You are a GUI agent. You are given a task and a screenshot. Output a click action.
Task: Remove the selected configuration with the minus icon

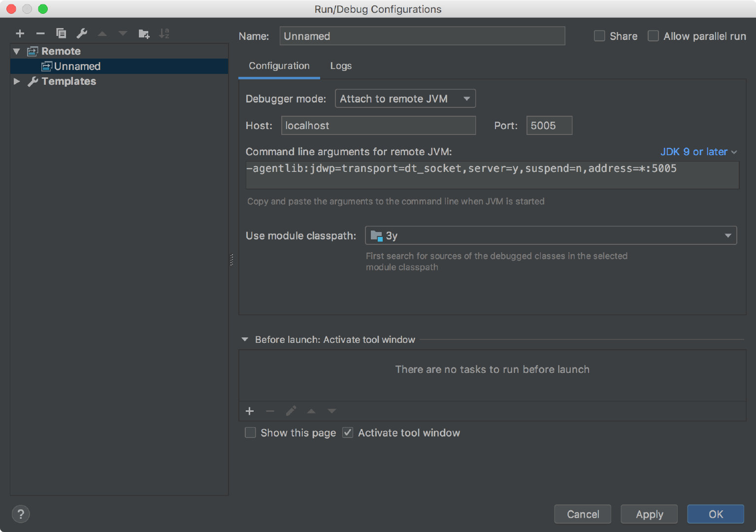click(x=40, y=33)
